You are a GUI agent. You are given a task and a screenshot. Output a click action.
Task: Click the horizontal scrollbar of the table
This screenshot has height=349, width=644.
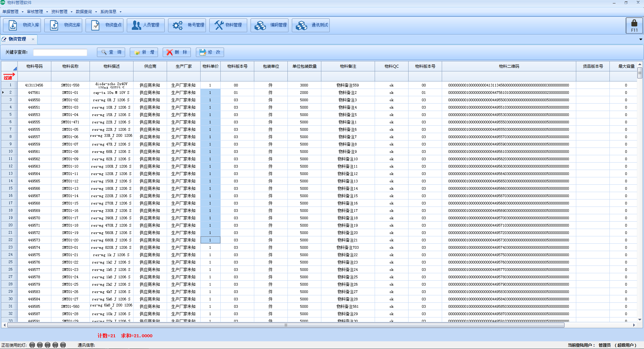tap(286, 325)
